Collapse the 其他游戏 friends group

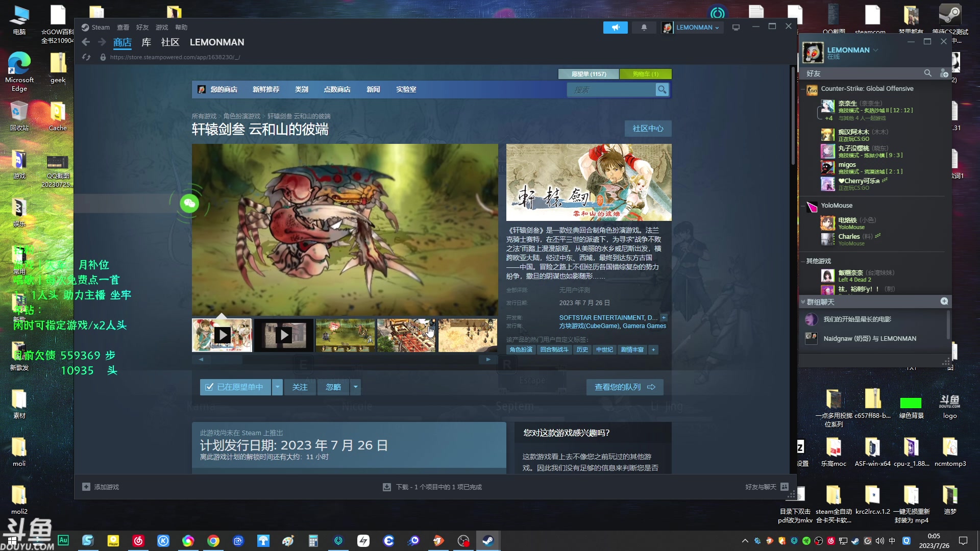[802, 261]
